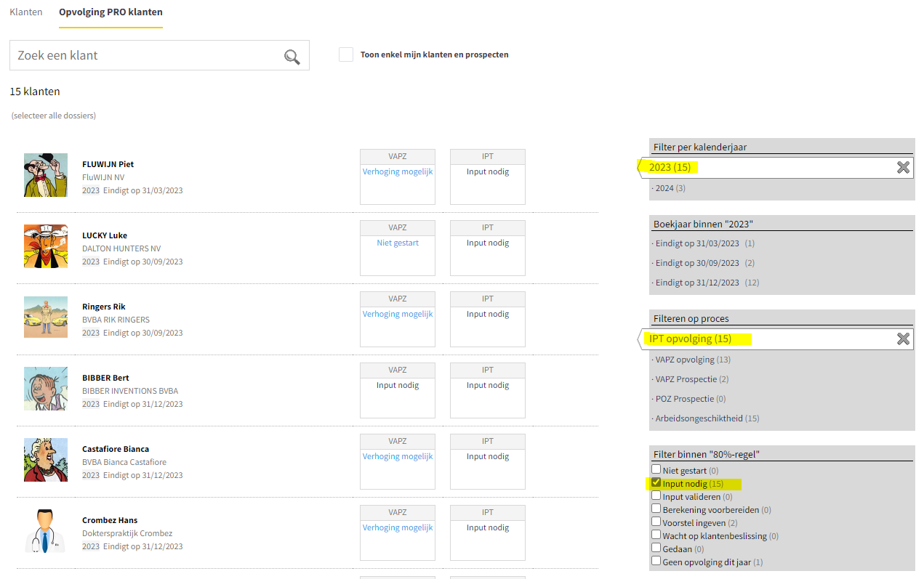The height and width of the screenshot is (579, 924).
Task: Choose the 'VAPZ opvolging' process filter
Action: [x=685, y=360]
